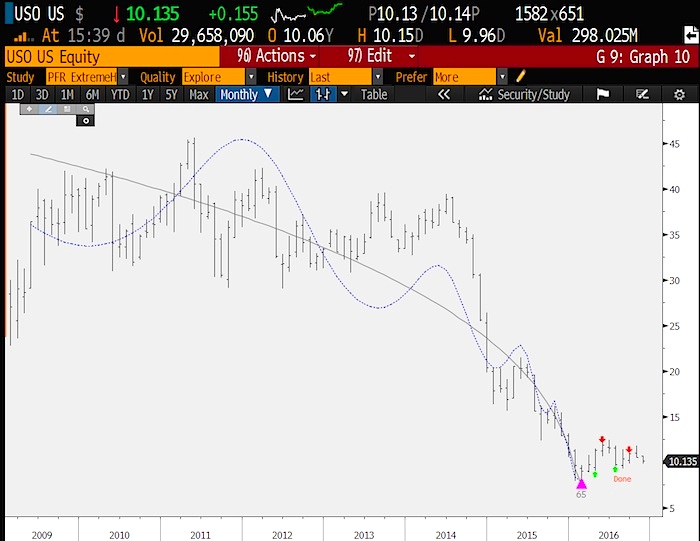Screen dimensions: 700x541
Task: Open the Study dropdown arrow
Action: pyautogui.click(x=123, y=77)
